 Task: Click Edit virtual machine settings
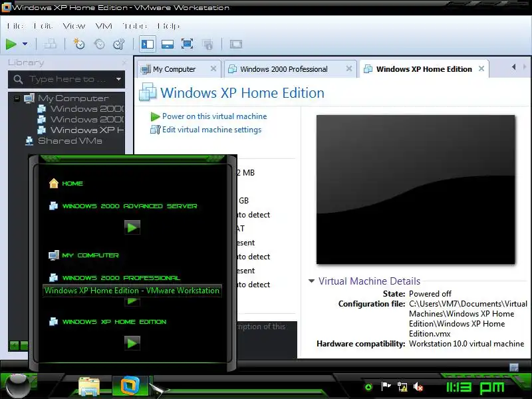pos(211,130)
